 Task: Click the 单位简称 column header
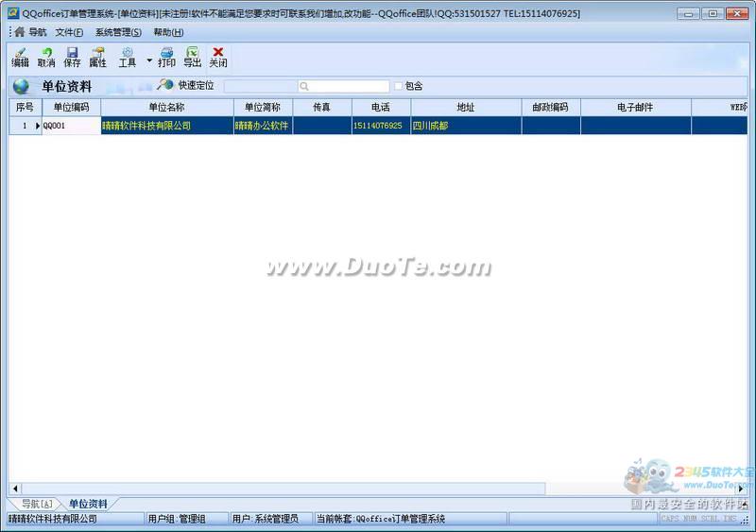coord(263,107)
